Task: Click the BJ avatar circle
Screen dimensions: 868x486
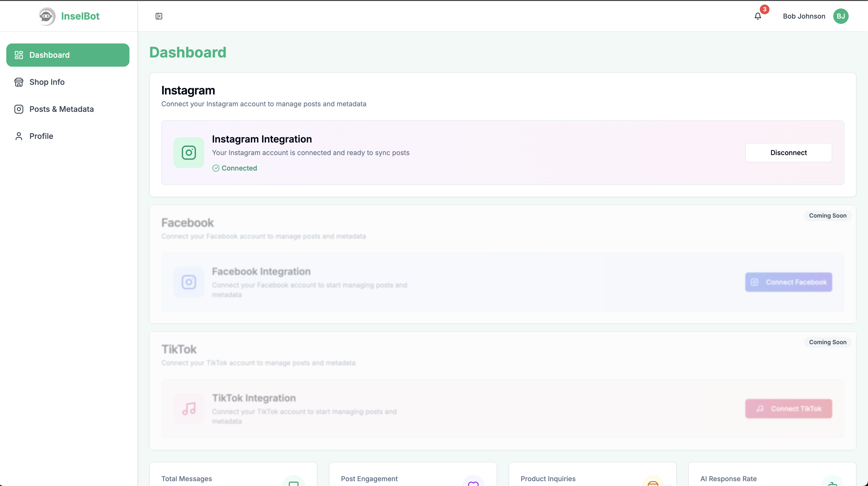Action: click(841, 16)
